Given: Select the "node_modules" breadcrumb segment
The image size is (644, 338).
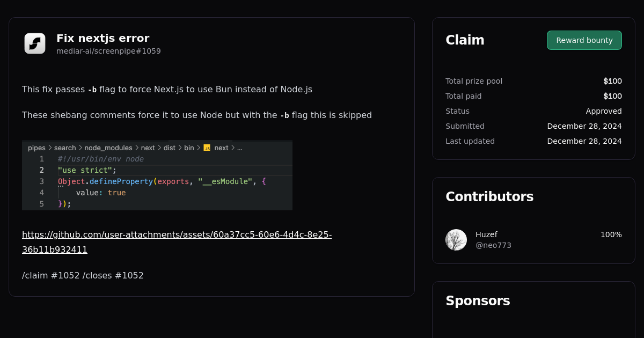Looking at the screenshot, I should coord(109,148).
